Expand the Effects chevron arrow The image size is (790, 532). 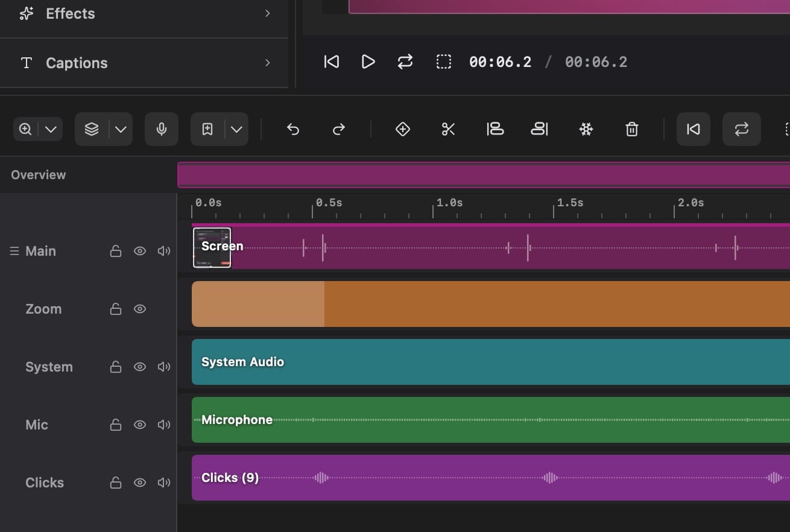(x=268, y=13)
